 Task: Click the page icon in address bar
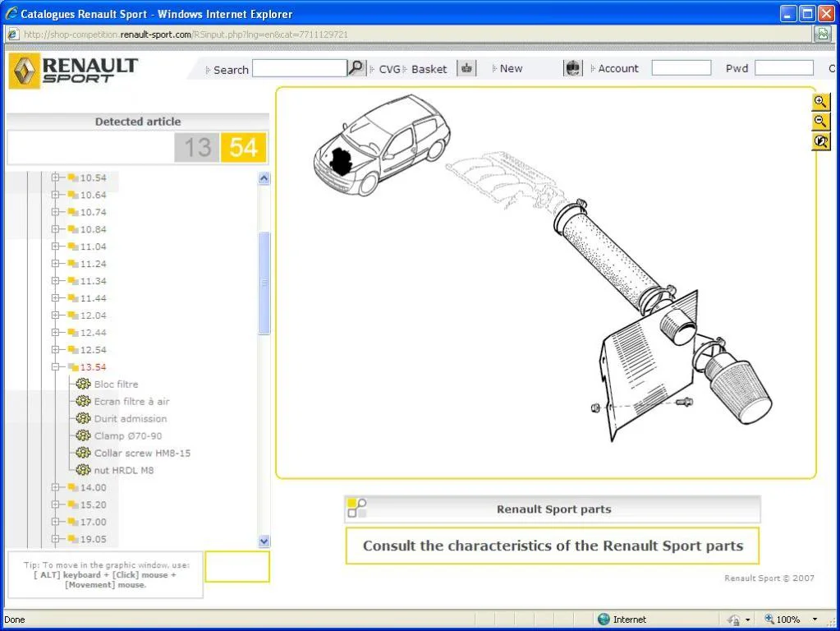13,35
